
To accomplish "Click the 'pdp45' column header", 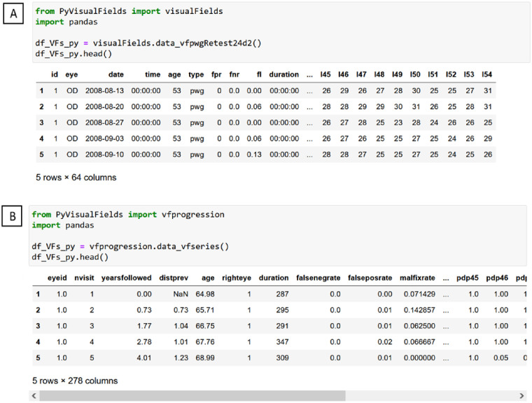I will (467, 278).
